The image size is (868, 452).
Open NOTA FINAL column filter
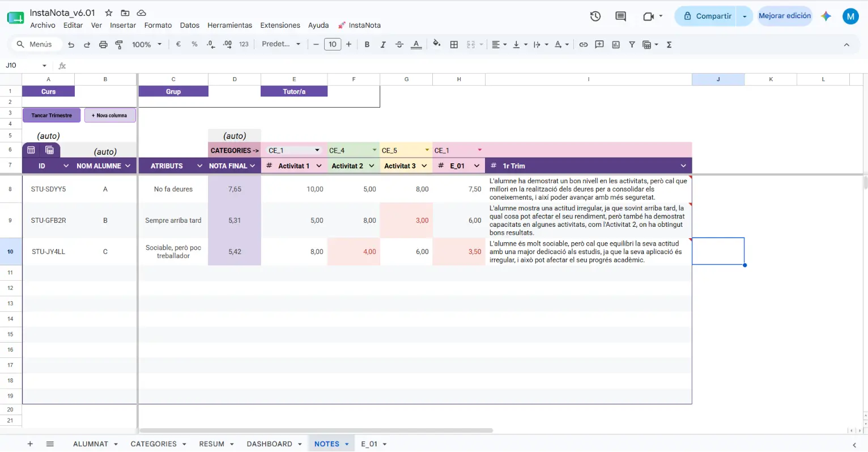click(x=252, y=166)
